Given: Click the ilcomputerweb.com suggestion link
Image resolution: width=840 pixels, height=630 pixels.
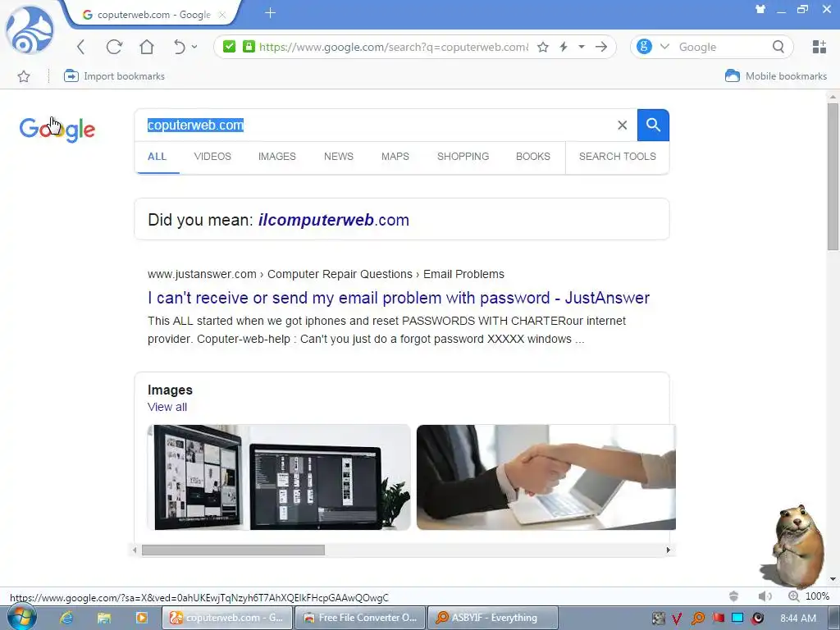Looking at the screenshot, I should tap(334, 220).
